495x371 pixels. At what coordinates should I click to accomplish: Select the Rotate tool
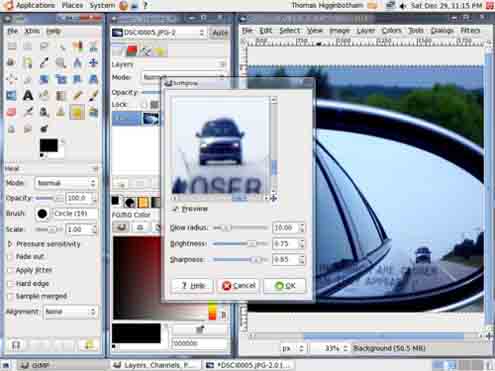coord(44,79)
